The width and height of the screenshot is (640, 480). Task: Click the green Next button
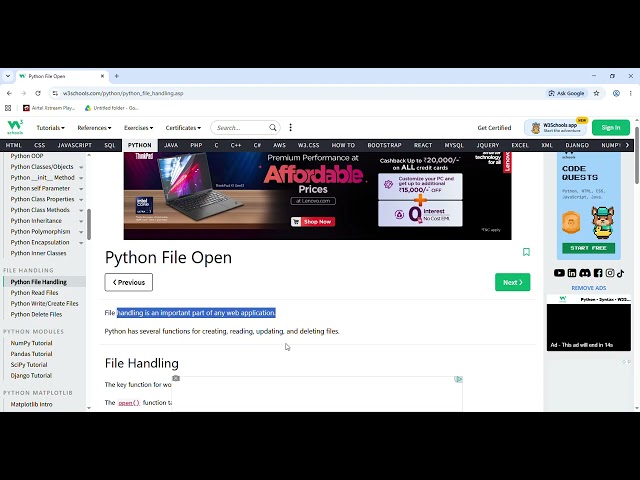[x=513, y=282]
